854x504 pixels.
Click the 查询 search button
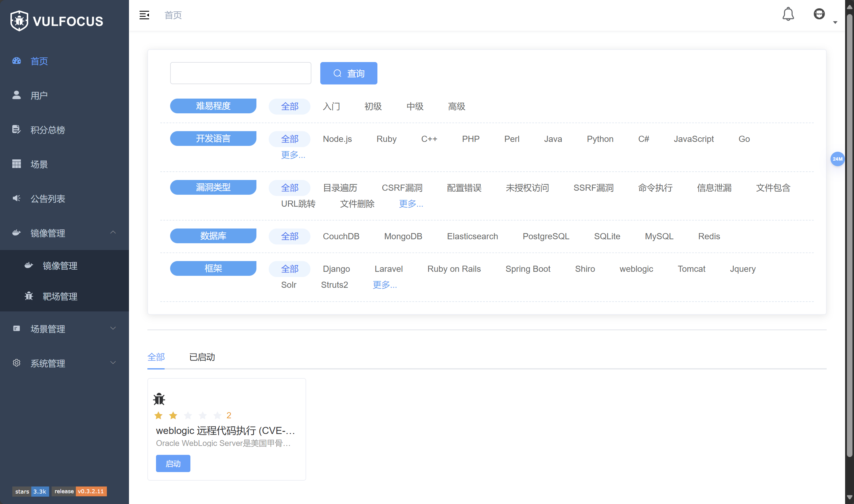[x=349, y=73]
